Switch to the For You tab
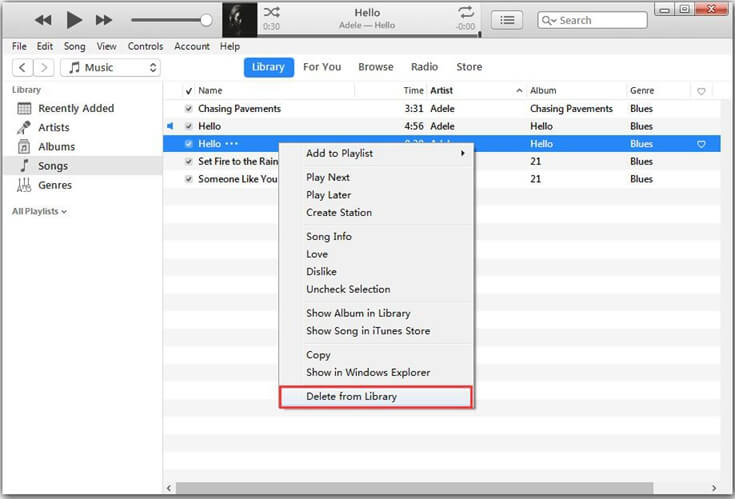This screenshot has height=499, width=735. coord(322,67)
